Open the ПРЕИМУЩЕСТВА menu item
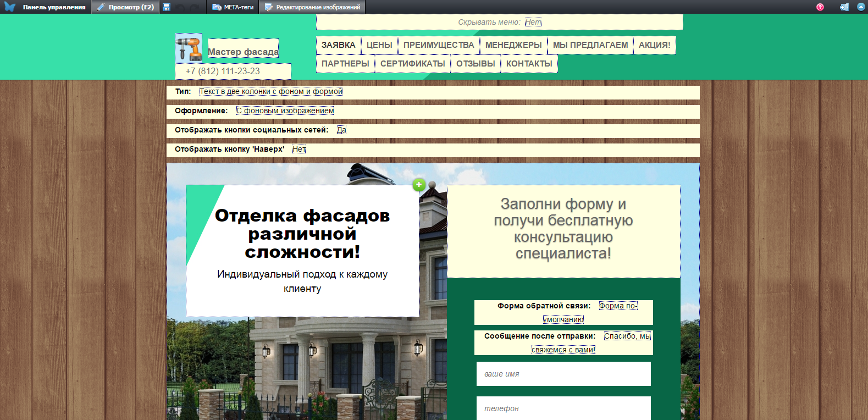The width and height of the screenshot is (868, 420). click(439, 45)
